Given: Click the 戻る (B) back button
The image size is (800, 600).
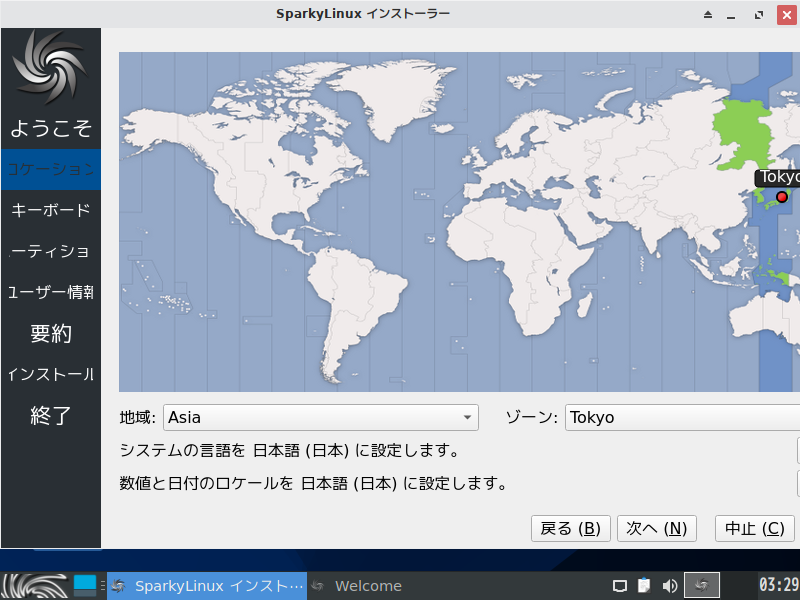Looking at the screenshot, I should pyautogui.click(x=570, y=528).
